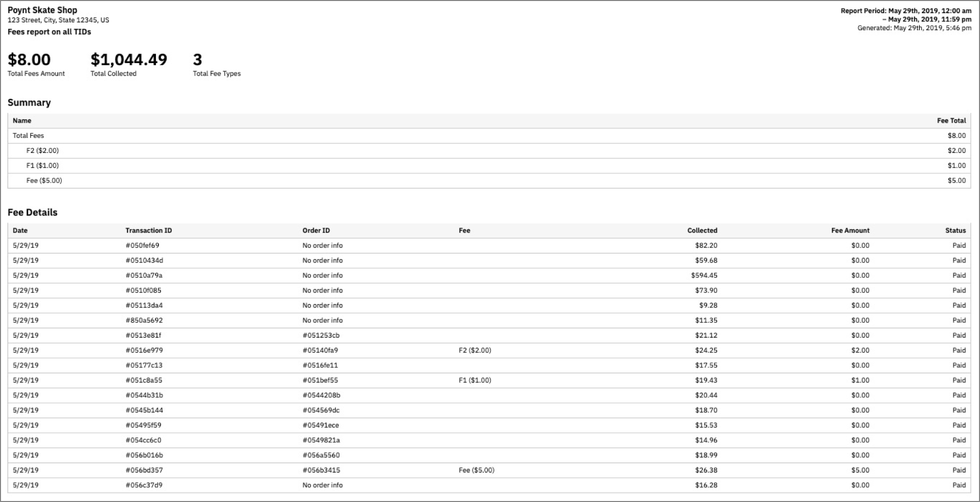Click order ID #056a5560
The height and width of the screenshot is (502, 980).
(321, 456)
